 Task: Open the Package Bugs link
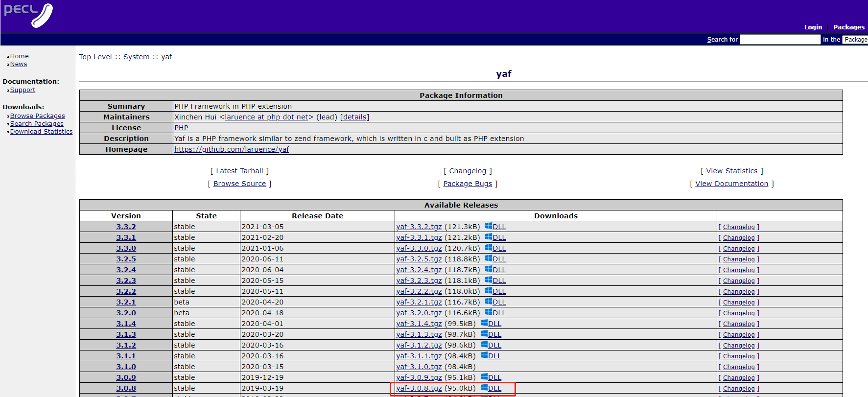click(x=468, y=184)
